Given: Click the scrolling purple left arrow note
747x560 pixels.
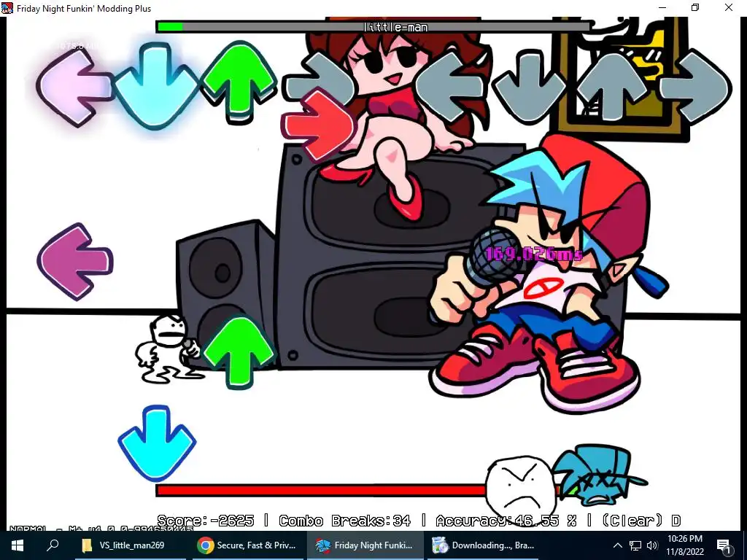Looking at the screenshot, I should click(75, 262).
